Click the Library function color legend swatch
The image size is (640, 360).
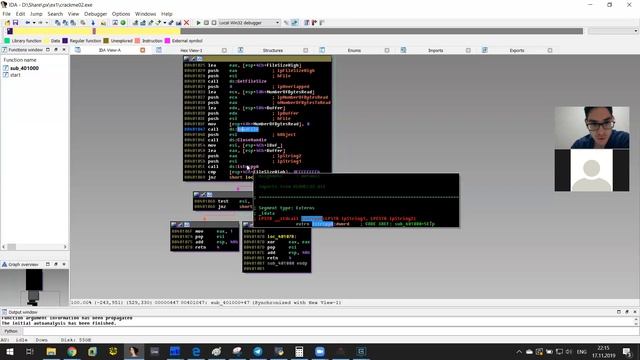pos(7,41)
